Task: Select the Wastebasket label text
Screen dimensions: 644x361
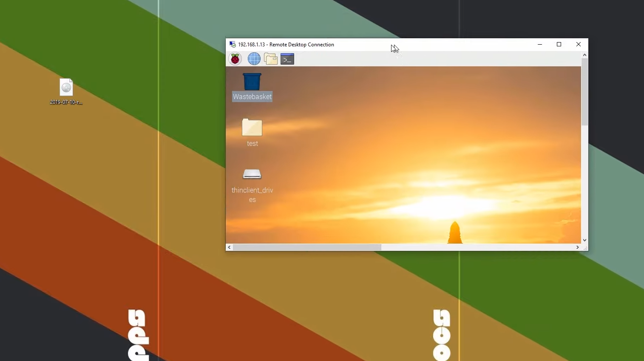Action: coord(252,97)
